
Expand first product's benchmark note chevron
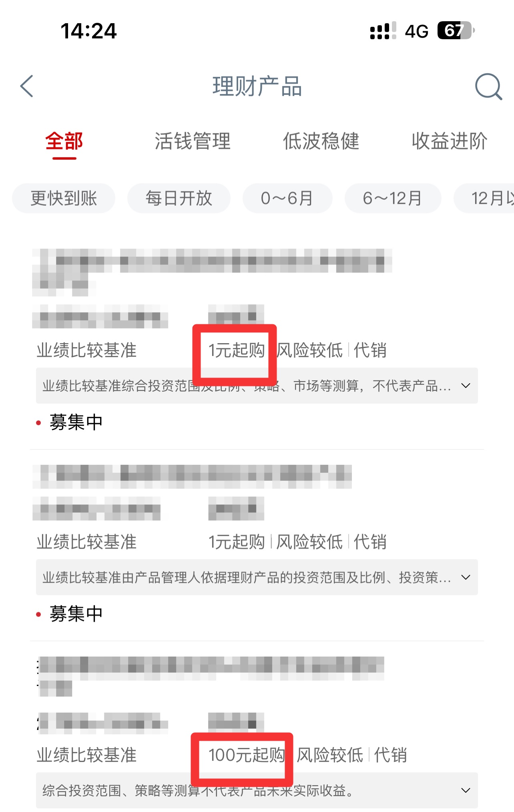pos(466,386)
